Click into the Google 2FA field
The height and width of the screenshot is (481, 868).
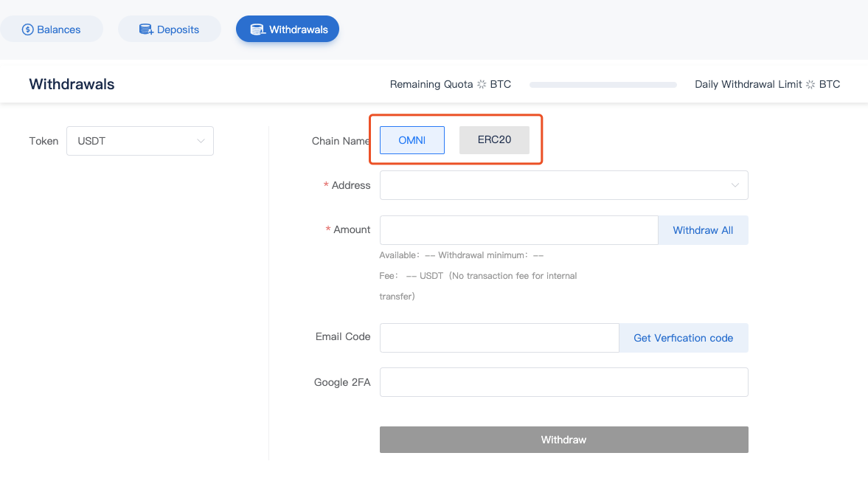[563, 382]
